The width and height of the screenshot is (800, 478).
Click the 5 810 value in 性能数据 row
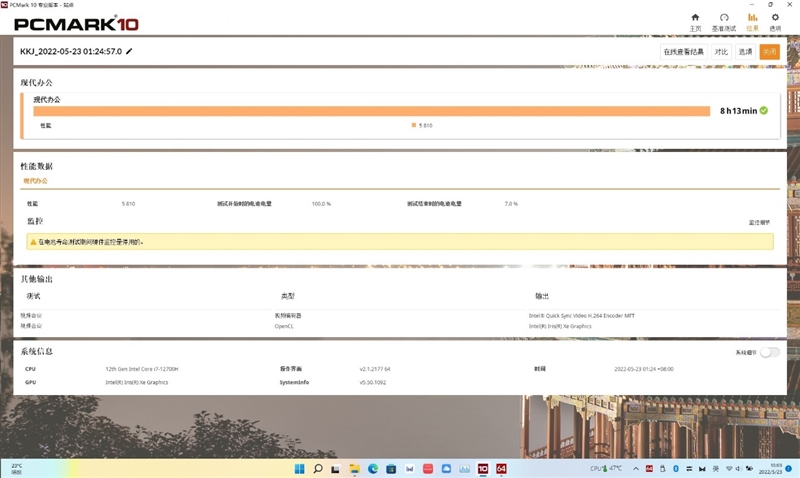(128, 204)
